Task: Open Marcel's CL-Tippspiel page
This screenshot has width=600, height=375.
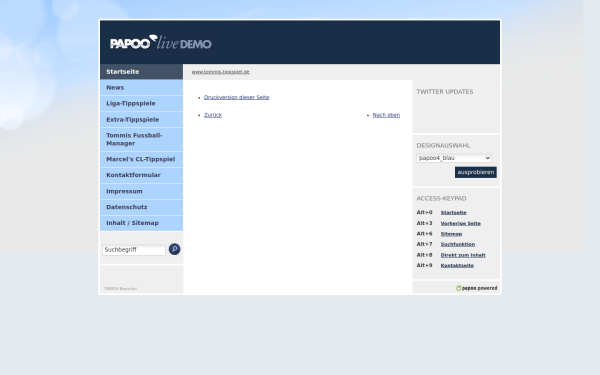Action: [142, 159]
